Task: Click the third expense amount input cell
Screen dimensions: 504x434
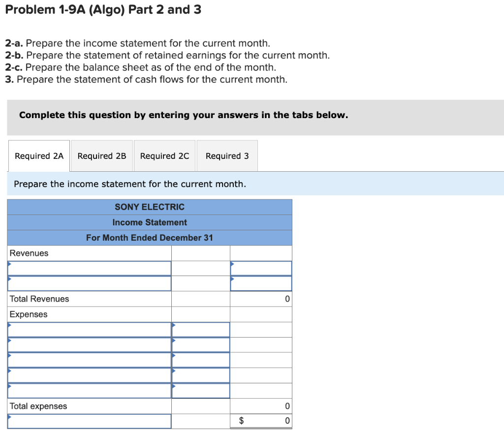Action: (200, 360)
